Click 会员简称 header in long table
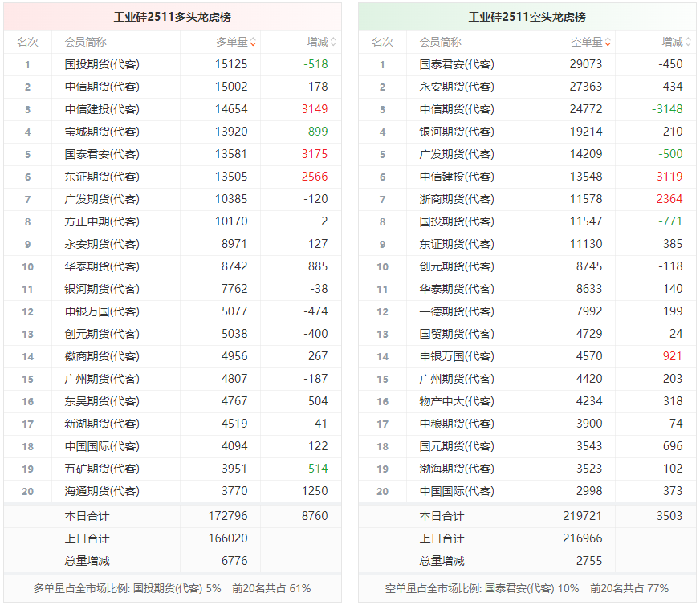Image resolution: width=700 pixels, height=605 pixels. pos(85,43)
